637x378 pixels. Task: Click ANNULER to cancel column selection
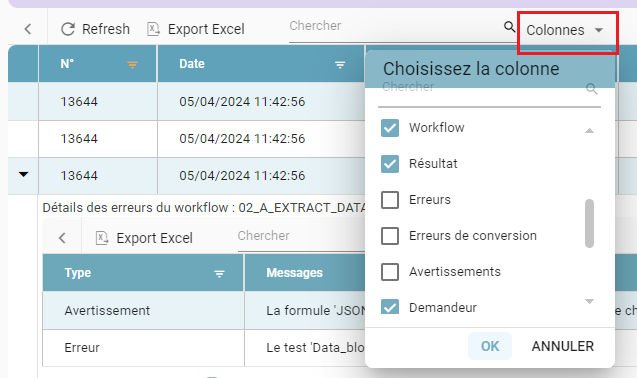[563, 346]
